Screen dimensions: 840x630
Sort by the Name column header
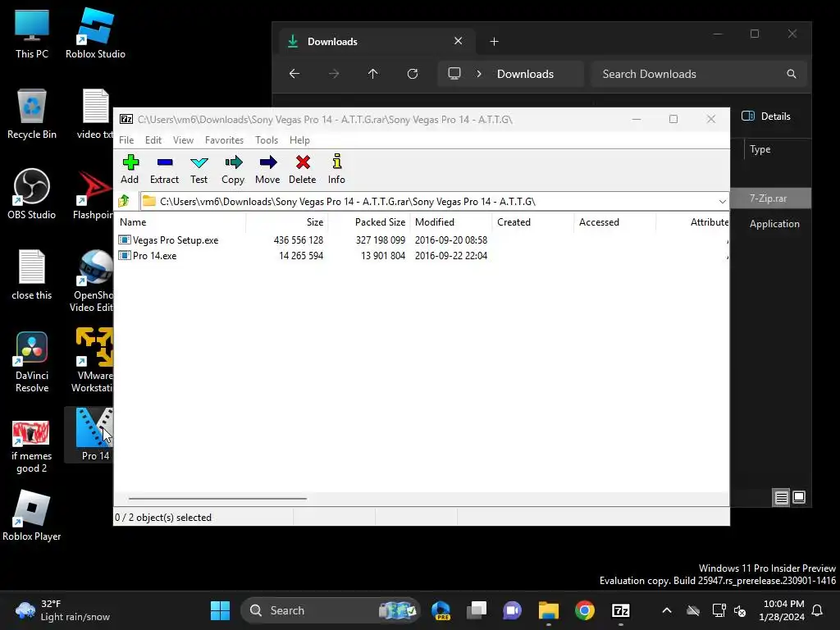180,221
